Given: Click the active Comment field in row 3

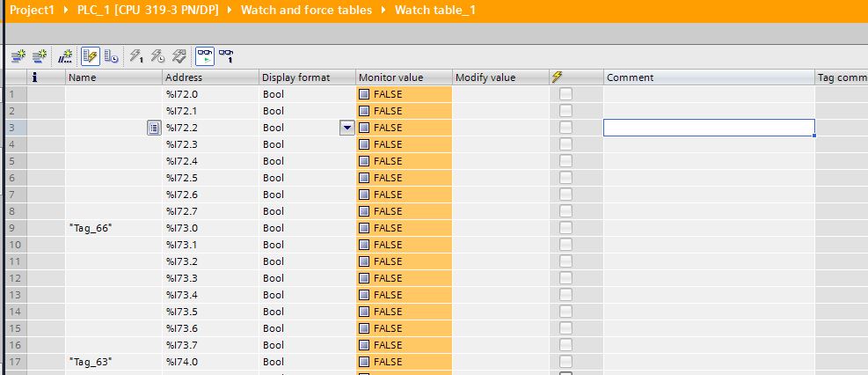Looking at the screenshot, I should pos(709,128).
